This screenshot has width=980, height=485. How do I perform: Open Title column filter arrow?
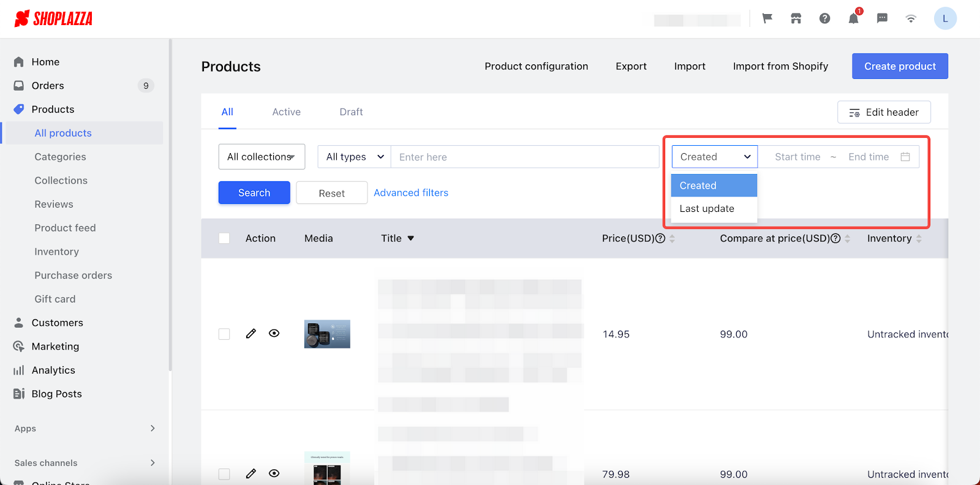(411, 239)
